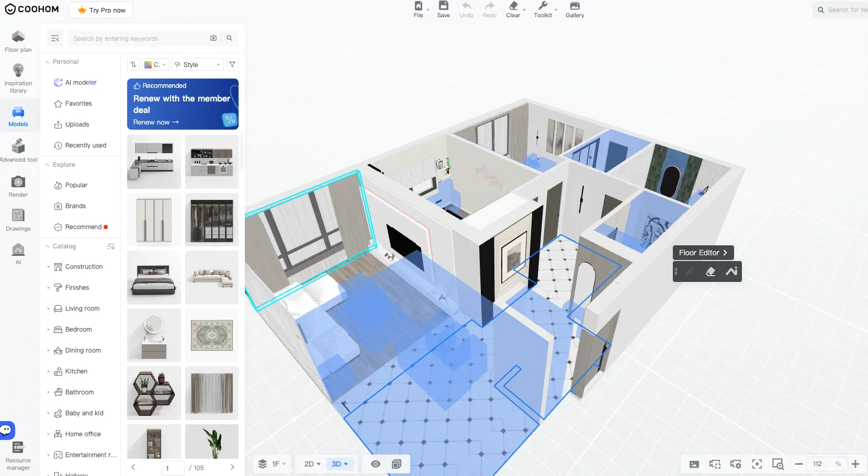Click the Try Pro now button
This screenshot has height=476, width=868.
click(102, 10)
